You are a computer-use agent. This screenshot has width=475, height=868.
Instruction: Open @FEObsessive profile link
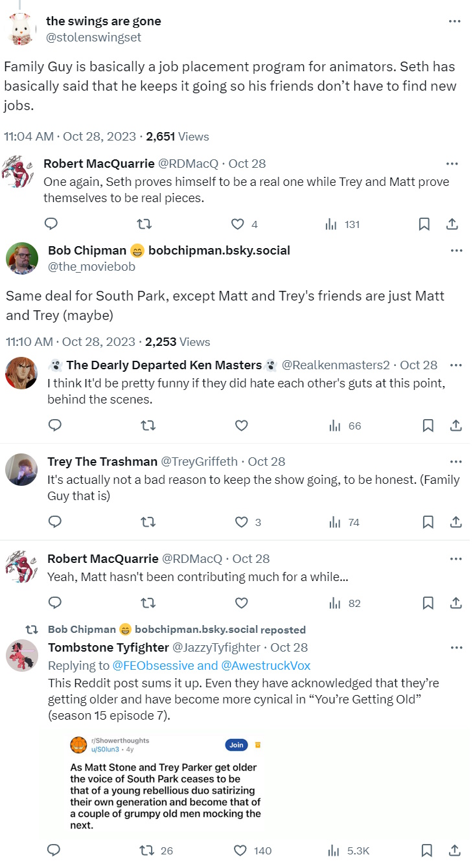pos(154,665)
